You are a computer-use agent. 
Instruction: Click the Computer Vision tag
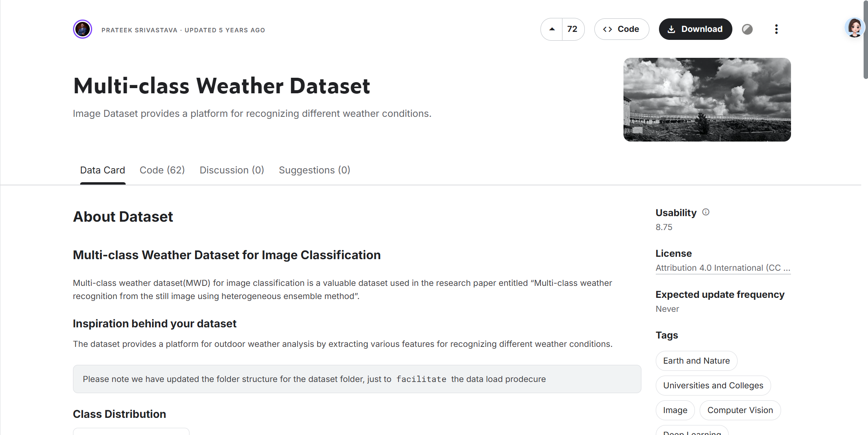coord(740,410)
